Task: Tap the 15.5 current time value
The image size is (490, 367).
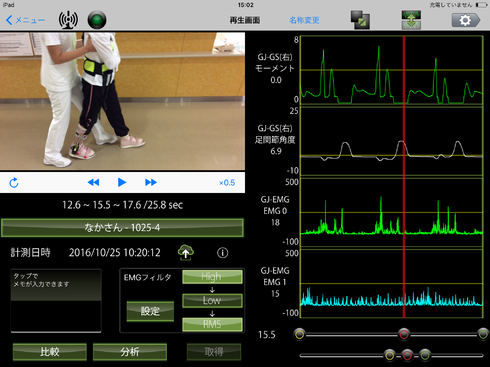Action: 267,335
